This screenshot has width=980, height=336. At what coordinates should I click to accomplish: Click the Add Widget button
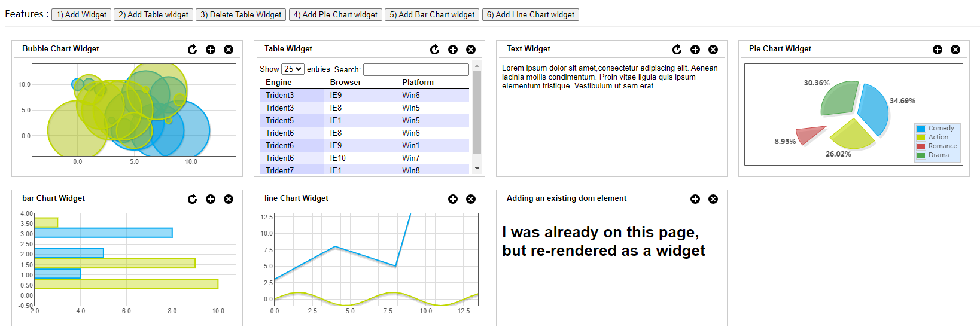pos(81,14)
